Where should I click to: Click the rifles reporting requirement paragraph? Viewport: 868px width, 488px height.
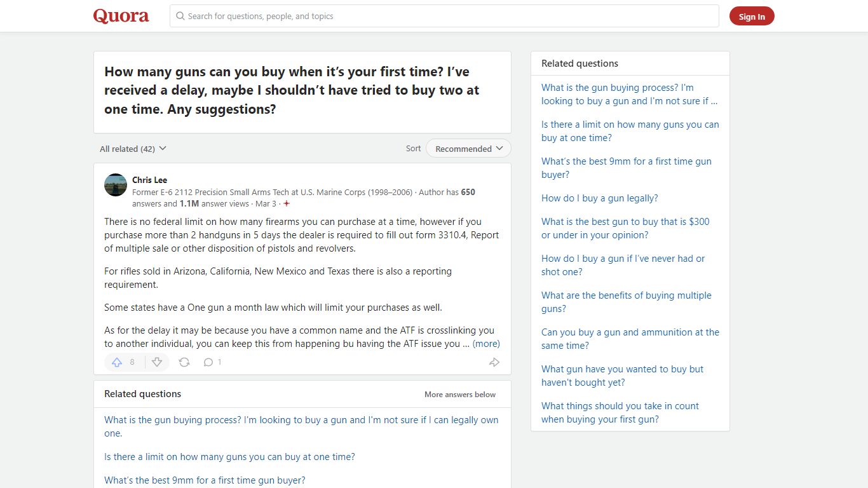(x=278, y=278)
